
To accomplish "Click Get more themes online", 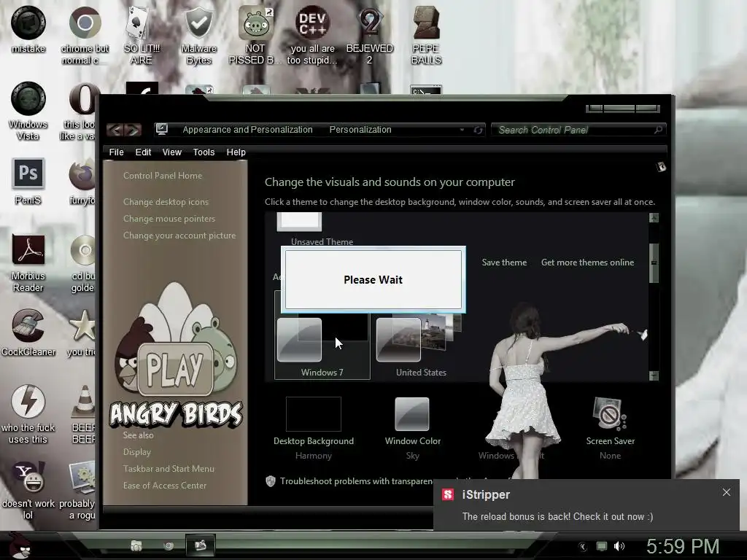I will tap(587, 262).
